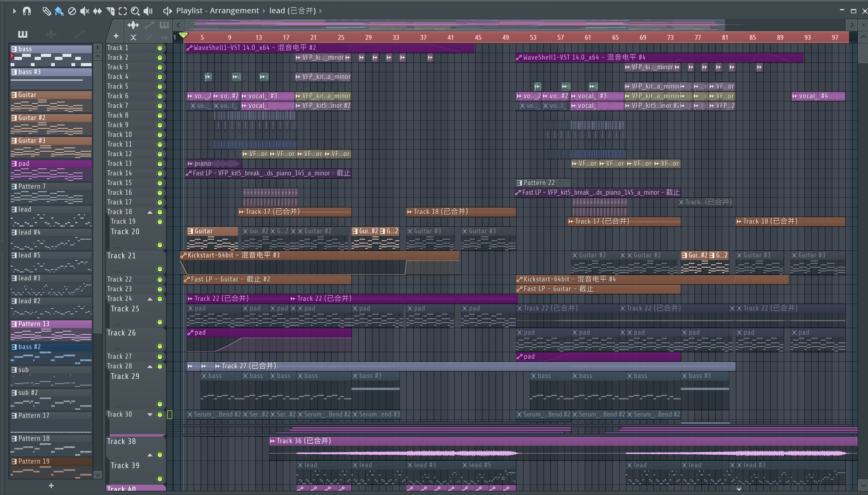Select the Draw pencil tool

coord(46,11)
